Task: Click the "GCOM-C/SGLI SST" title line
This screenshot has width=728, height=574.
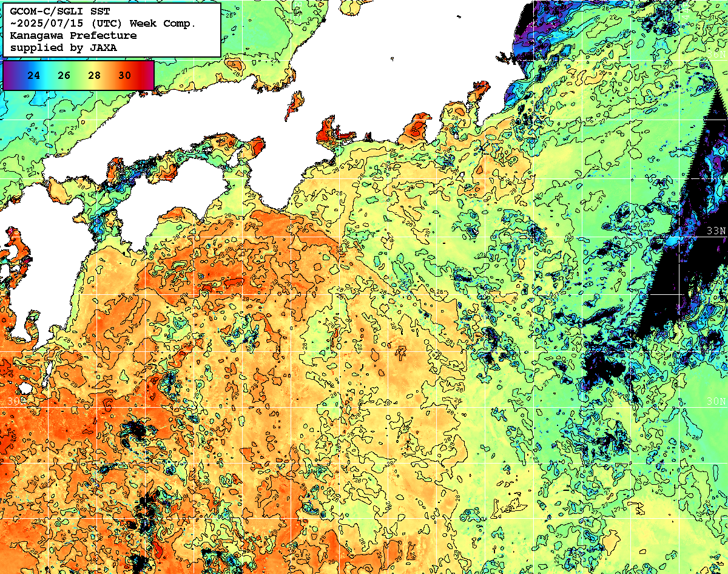Action: click(x=59, y=11)
